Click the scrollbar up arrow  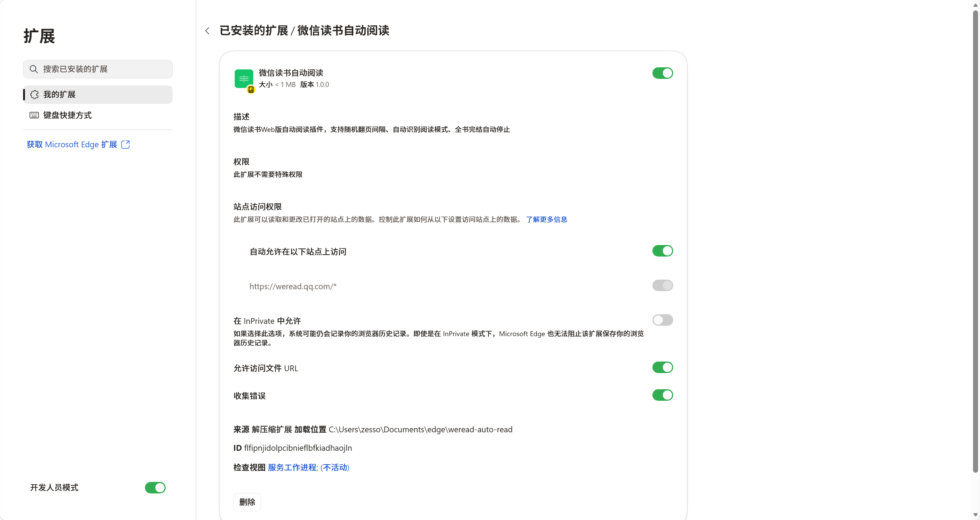pos(975,5)
